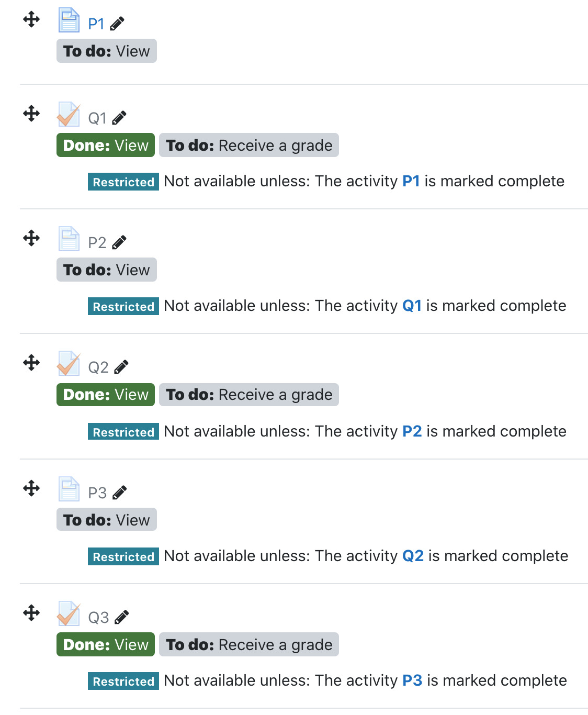Click the move handle icon for Q1
Screen dimensions: 588x715
click(x=31, y=113)
